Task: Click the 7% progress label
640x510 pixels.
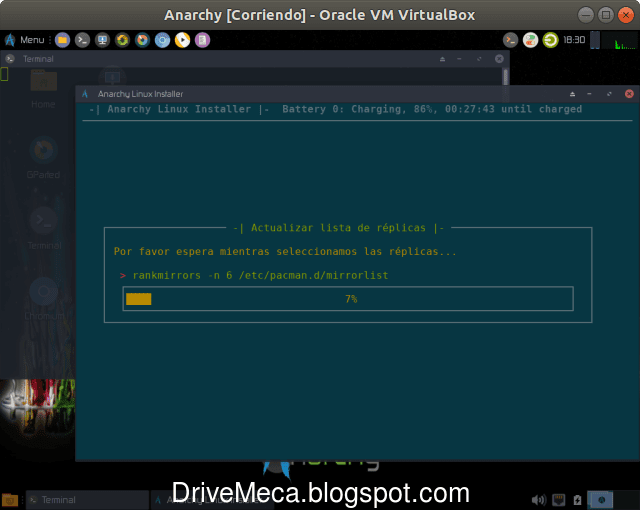Action: click(x=351, y=299)
